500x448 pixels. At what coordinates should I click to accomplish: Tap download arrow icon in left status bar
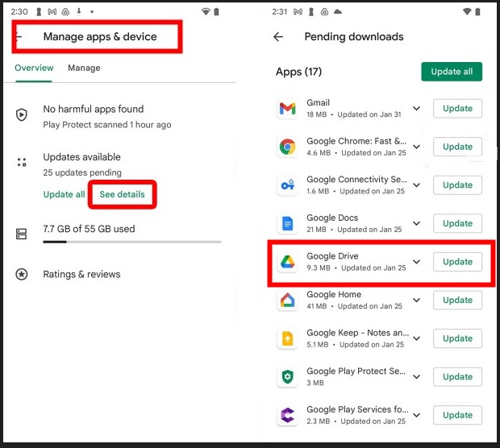click(79, 12)
